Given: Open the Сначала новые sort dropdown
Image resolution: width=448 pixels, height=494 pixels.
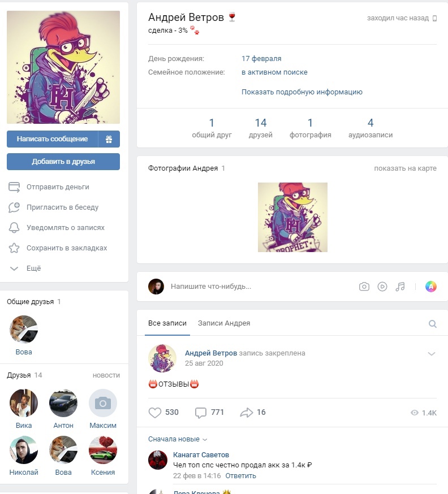Looking at the screenshot, I should pyautogui.click(x=178, y=439).
